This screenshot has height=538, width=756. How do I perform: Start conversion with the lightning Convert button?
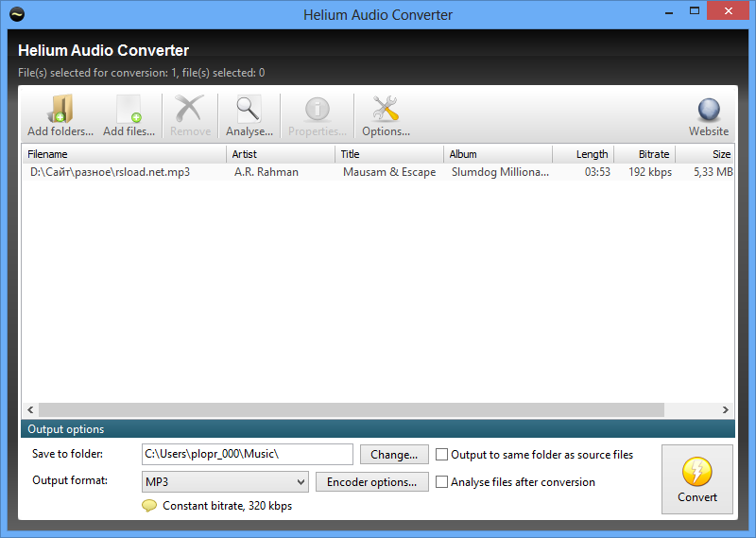pyautogui.click(x=697, y=479)
